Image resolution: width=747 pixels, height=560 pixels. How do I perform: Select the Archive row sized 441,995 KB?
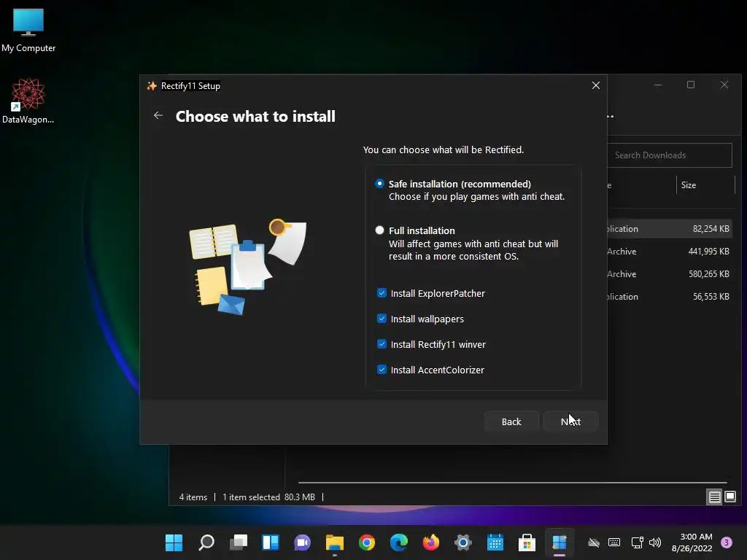coord(670,252)
